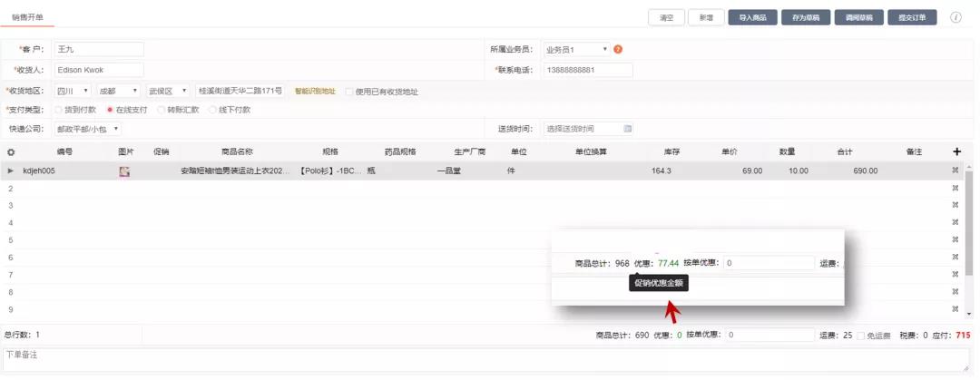
Task: Click the remove icon on row 2
Action: click(955, 188)
